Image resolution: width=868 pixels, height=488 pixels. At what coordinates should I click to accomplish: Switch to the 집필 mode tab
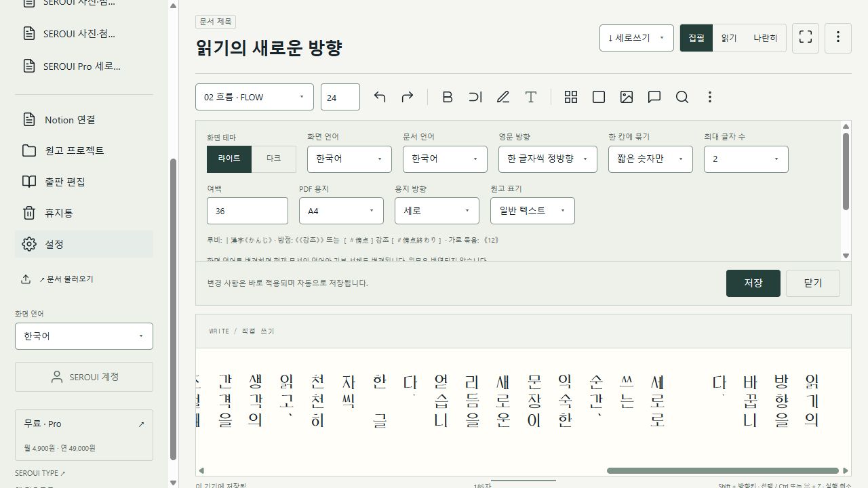tap(696, 38)
